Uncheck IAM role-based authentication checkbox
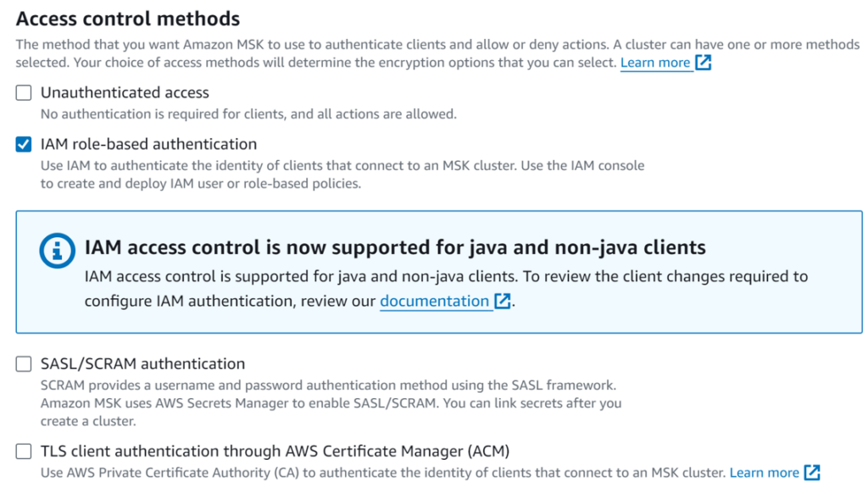The image size is (868, 498). [23, 145]
